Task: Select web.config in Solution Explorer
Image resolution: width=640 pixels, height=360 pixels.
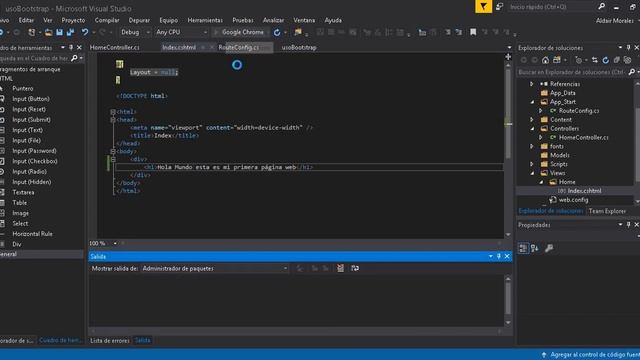Action: click(573, 200)
